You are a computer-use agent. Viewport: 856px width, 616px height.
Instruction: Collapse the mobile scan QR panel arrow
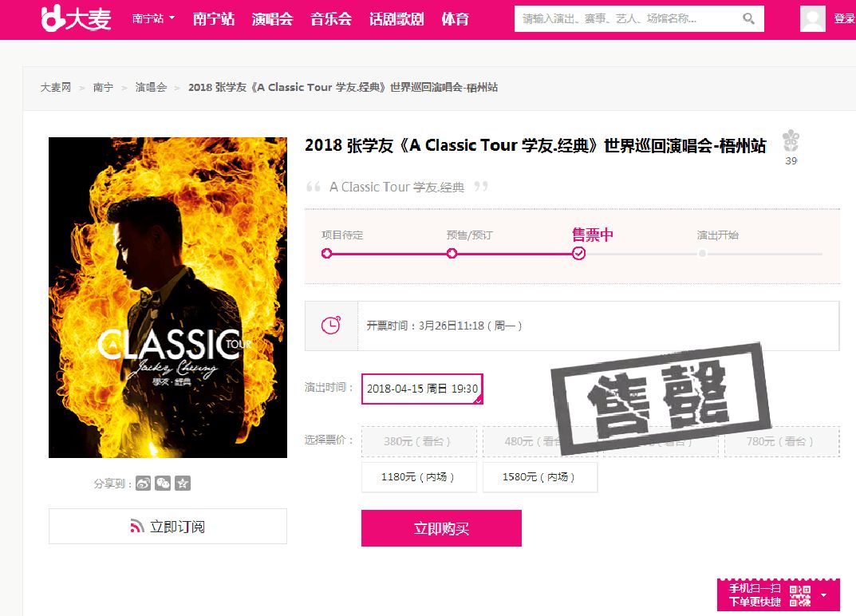(x=823, y=595)
